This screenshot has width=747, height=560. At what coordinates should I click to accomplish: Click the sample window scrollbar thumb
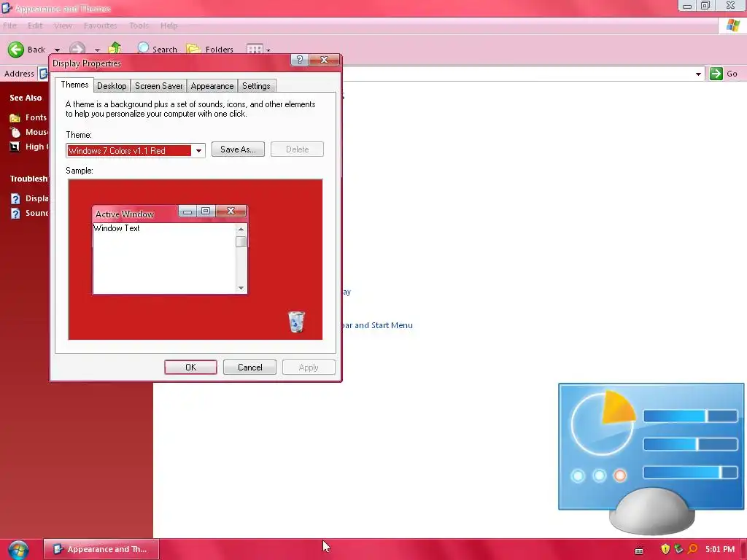click(x=241, y=241)
